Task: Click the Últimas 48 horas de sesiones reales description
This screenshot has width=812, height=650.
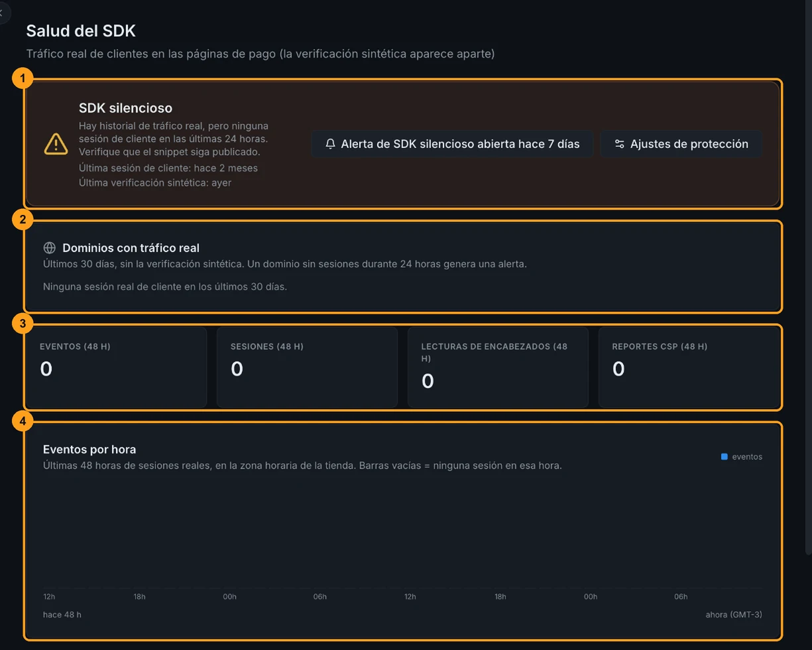Action: pyautogui.click(x=302, y=466)
